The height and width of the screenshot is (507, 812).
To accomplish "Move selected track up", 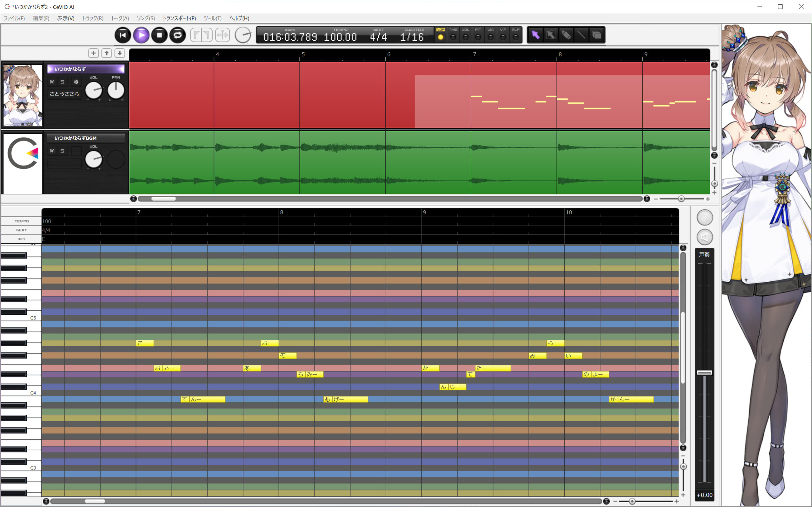I will (x=107, y=53).
